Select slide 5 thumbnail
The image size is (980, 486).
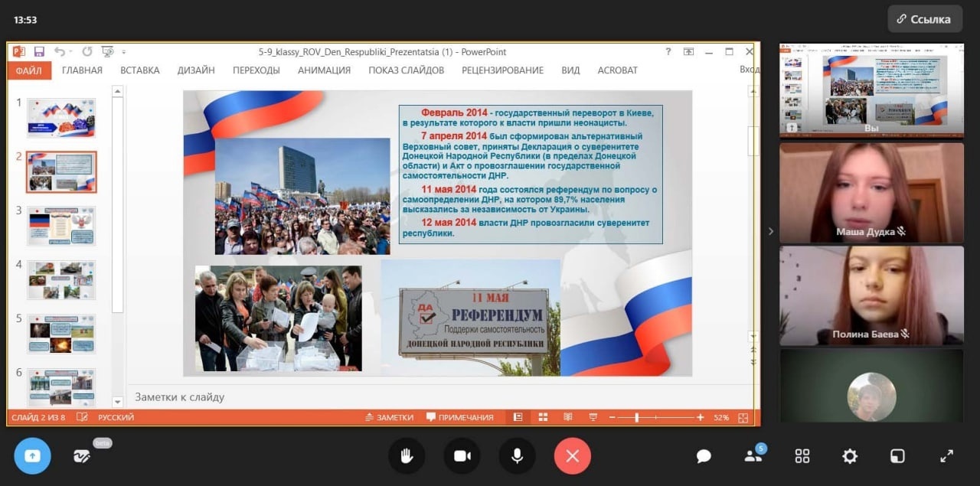pyautogui.click(x=61, y=334)
